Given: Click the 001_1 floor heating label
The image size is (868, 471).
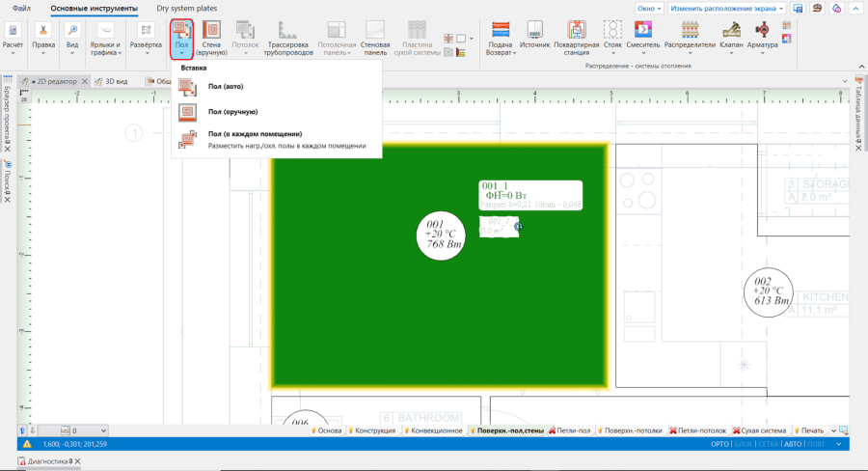Looking at the screenshot, I should (x=530, y=195).
